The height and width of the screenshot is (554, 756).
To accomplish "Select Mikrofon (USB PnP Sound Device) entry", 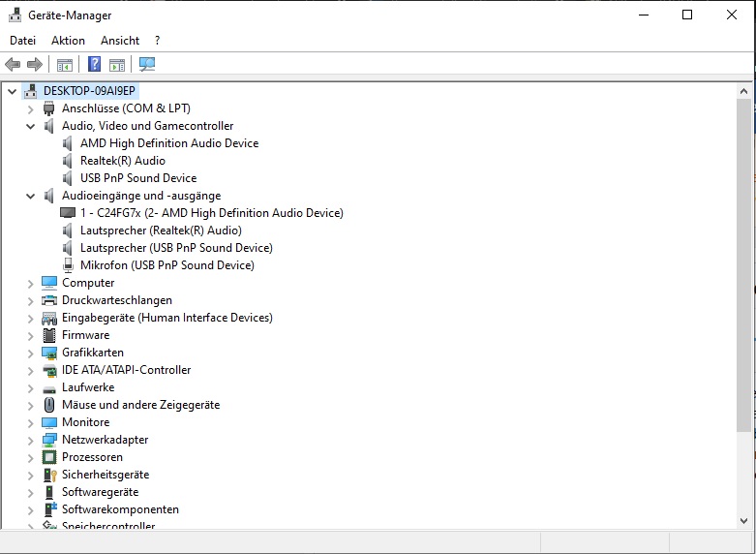I will 167,265.
